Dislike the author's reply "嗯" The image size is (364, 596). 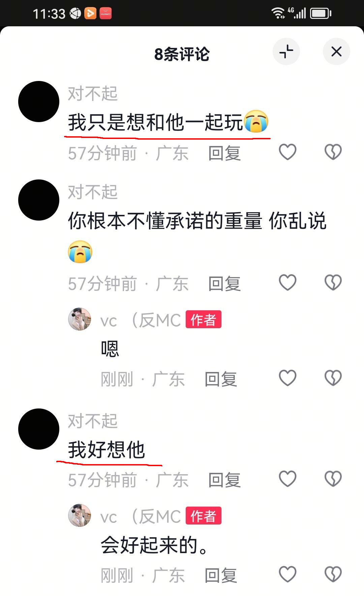point(333,378)
